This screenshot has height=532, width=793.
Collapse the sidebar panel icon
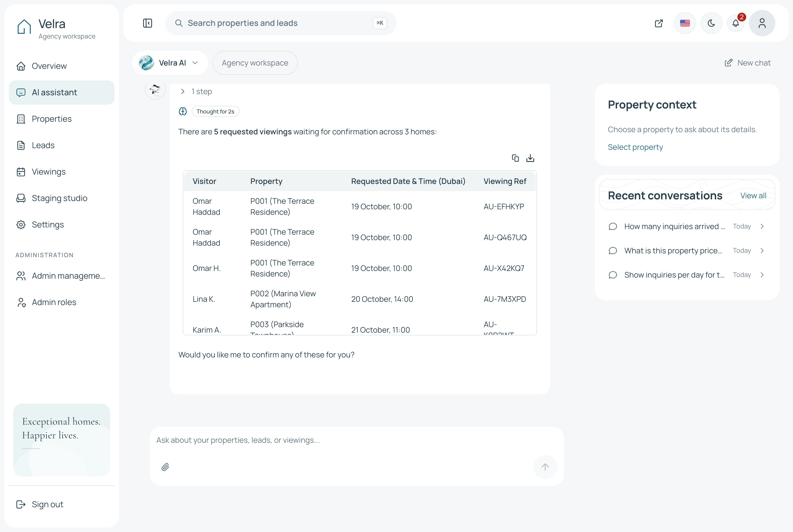pos(148,23)
